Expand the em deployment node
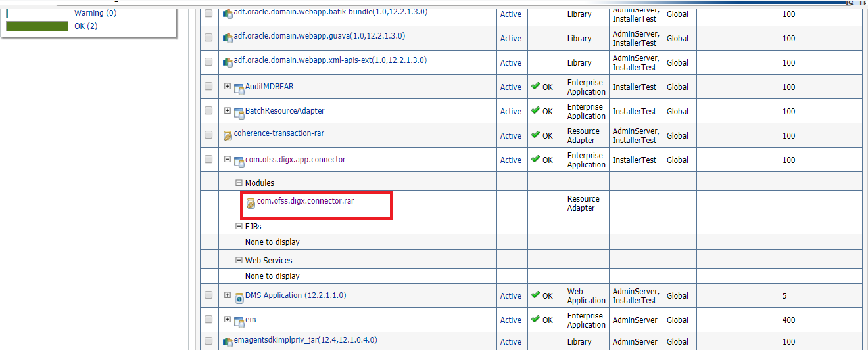868x350 pixels. 228,319
